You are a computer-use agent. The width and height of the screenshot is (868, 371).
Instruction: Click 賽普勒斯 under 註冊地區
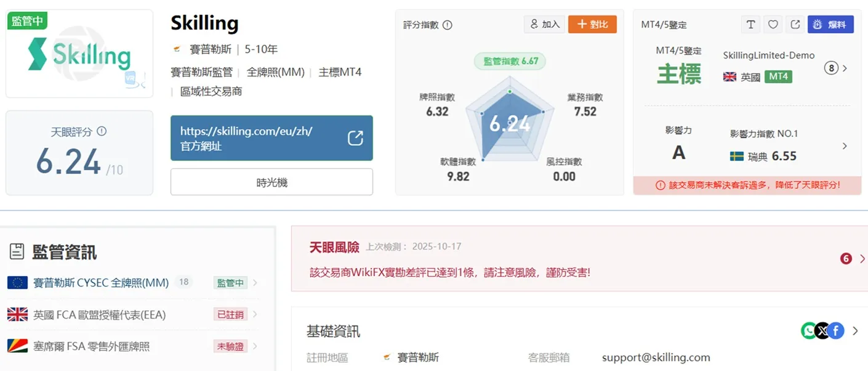point(418,357)
